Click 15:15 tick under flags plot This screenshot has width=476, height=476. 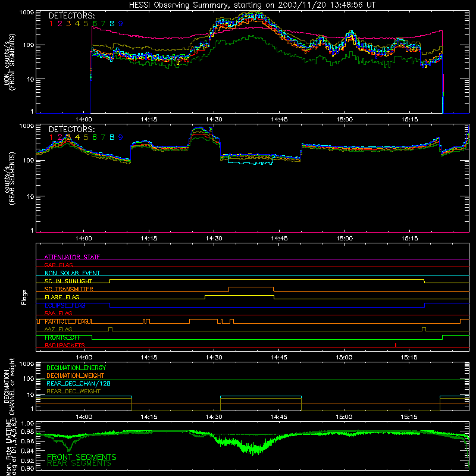(409, 358)
